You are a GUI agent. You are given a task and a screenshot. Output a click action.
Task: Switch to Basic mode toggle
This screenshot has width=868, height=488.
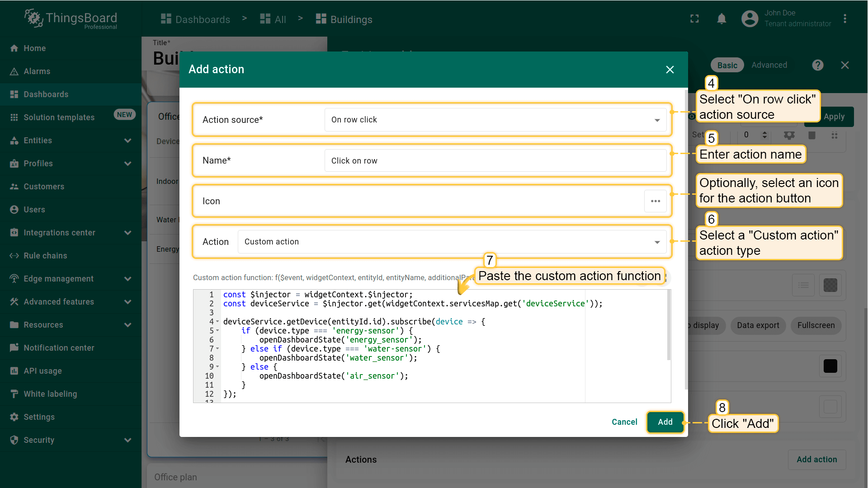tap(727, 65)
